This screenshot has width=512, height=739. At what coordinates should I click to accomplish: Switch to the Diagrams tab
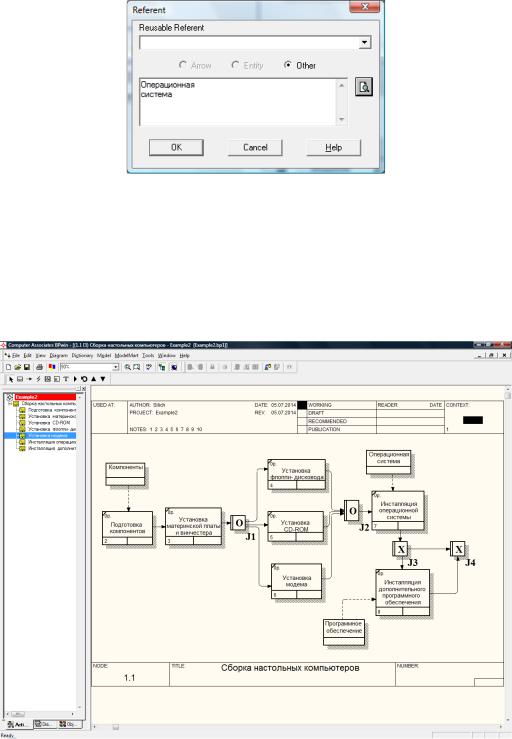[44, 724]
